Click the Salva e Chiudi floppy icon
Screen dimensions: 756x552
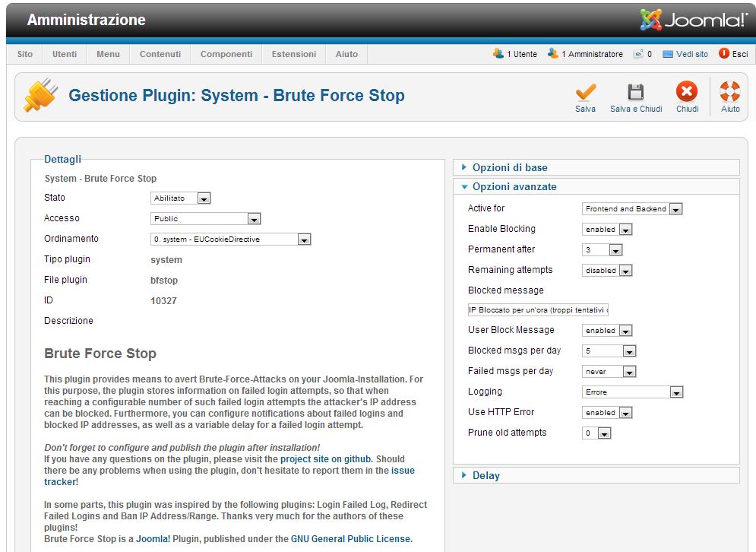(635, 92)
